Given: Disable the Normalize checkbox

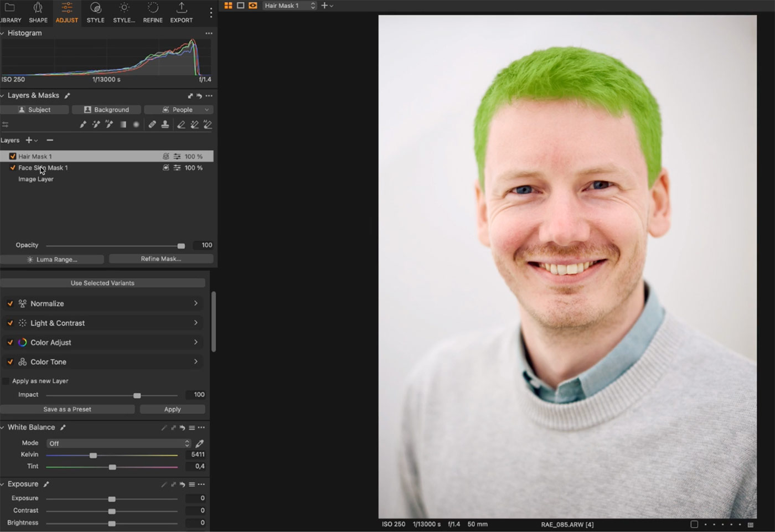Looking at the screenshot, I should tap(10, 303).
